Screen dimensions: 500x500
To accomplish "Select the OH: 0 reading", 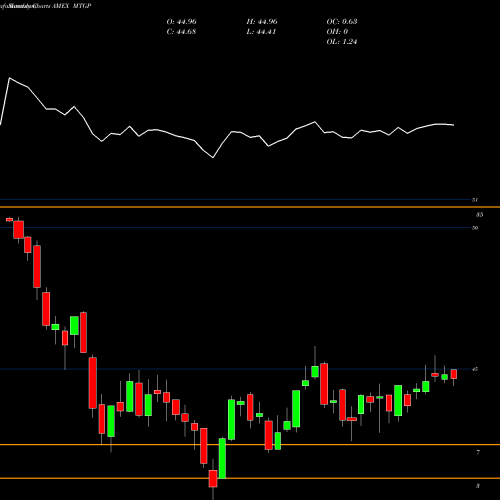I will coord(337,32).
